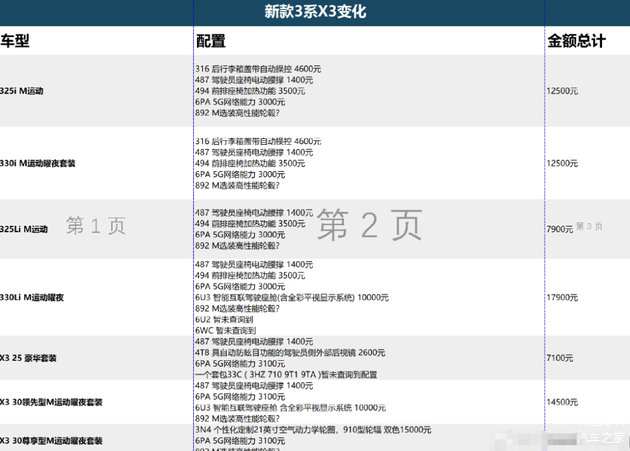Select the 12500元 total in the 325i row
This screenshot has height=451, width=630.
[563, 91]
